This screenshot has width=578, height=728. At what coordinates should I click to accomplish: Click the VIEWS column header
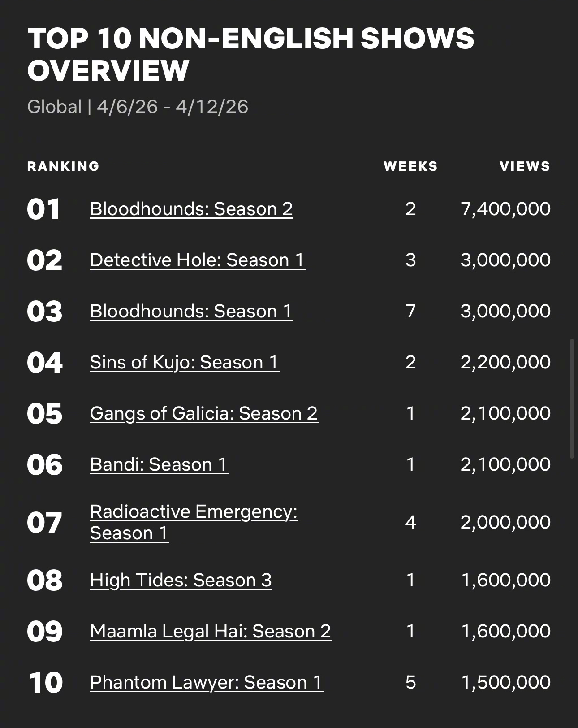(x=525, y=166)
